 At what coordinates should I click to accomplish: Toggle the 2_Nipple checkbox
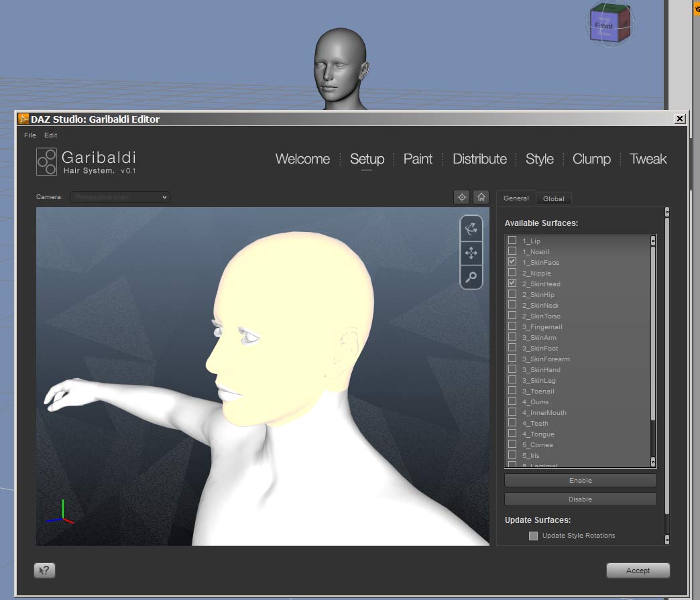(512, 272)
